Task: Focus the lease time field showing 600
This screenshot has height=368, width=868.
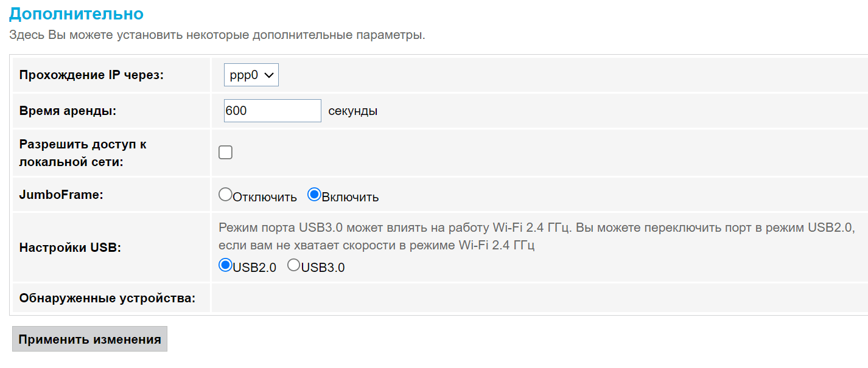Action: tap(272, 111)
